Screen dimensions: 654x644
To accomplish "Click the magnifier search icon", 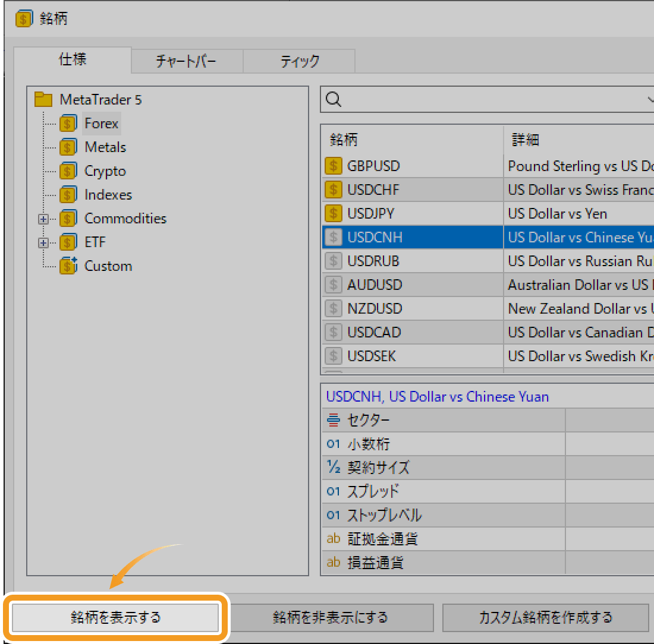I will 334,100.
